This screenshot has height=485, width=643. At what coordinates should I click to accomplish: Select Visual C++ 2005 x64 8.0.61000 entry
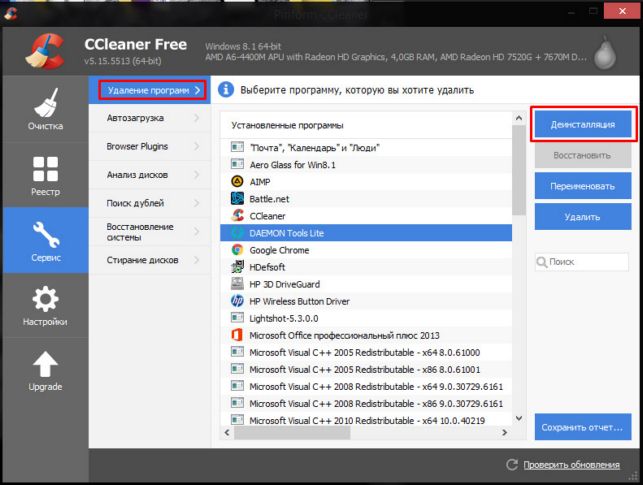point(366,352)
